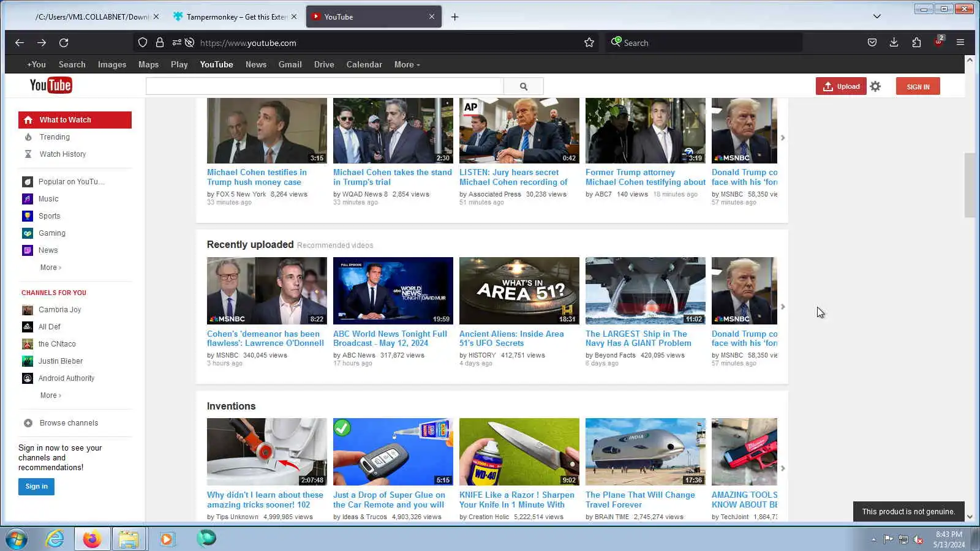Click the Firefox Search box
The image size is (980, 551).
[x=704, y=43]
